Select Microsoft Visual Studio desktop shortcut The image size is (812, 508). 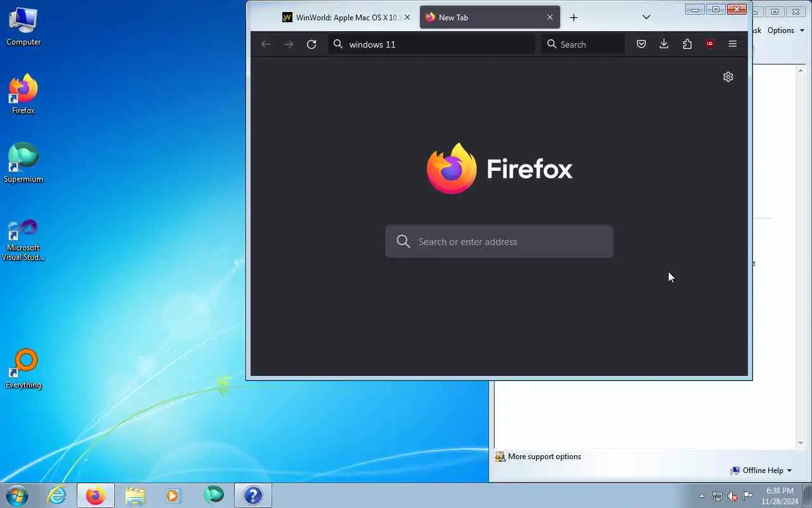[x=23, y=239]
